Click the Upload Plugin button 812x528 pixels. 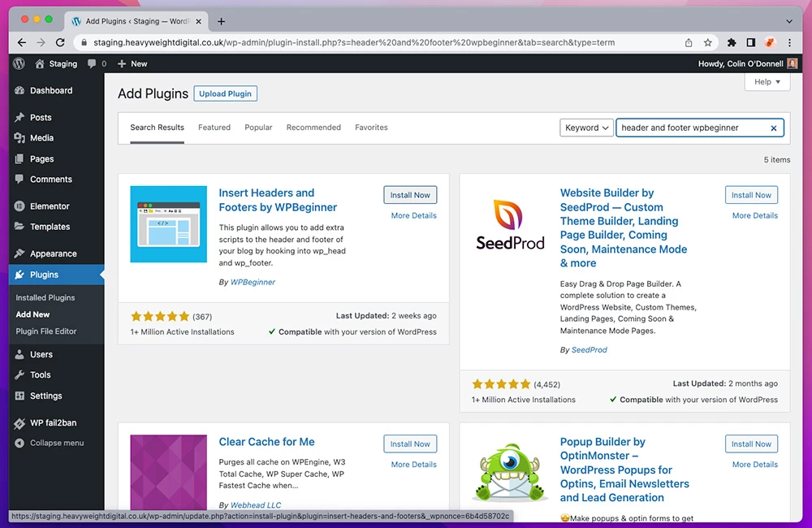click(225, 93)
